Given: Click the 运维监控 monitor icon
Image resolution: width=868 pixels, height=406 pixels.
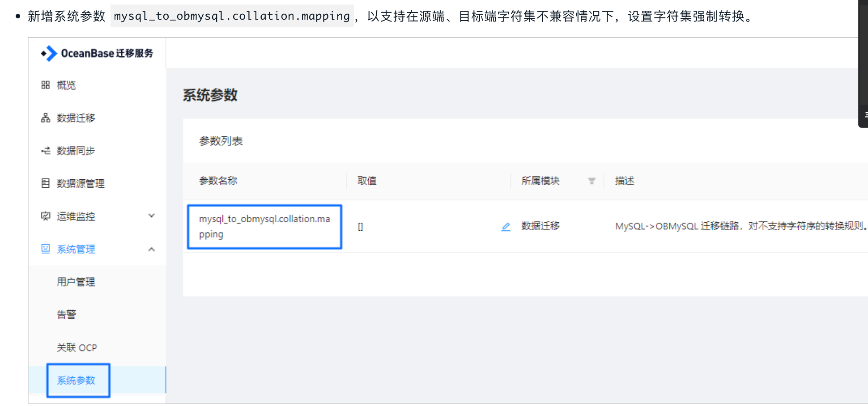Looking at the screenshot, I should pyautogui.click(x=46, y=216).
